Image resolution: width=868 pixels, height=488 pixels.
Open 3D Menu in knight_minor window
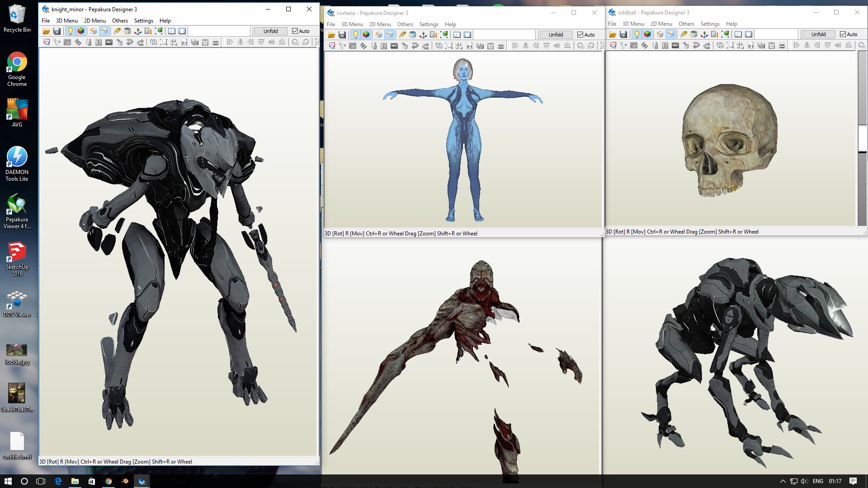point(66,21)
